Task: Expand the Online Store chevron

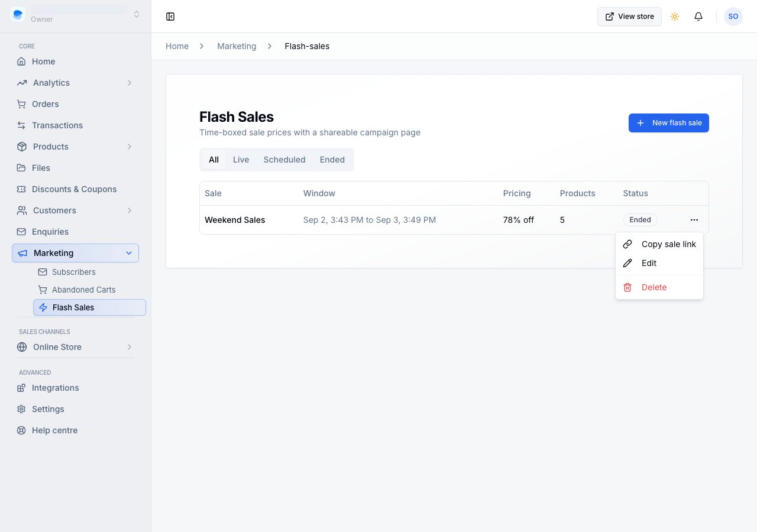Action: (130, 347)
